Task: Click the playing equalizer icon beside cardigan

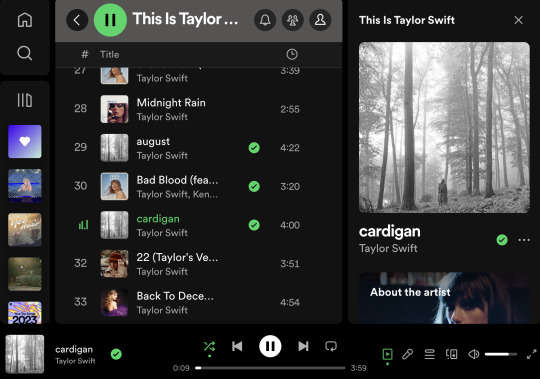Action: click(83, 225)
